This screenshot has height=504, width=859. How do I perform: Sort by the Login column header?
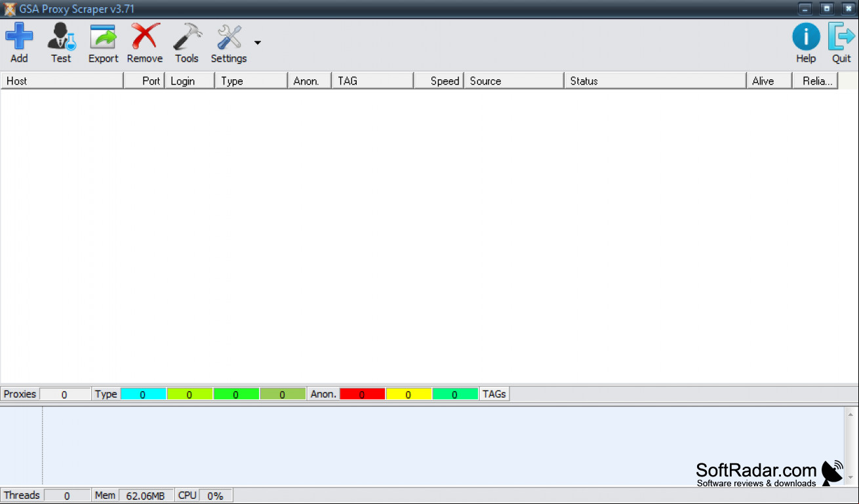pyautogui.click(x=190, y=81)
